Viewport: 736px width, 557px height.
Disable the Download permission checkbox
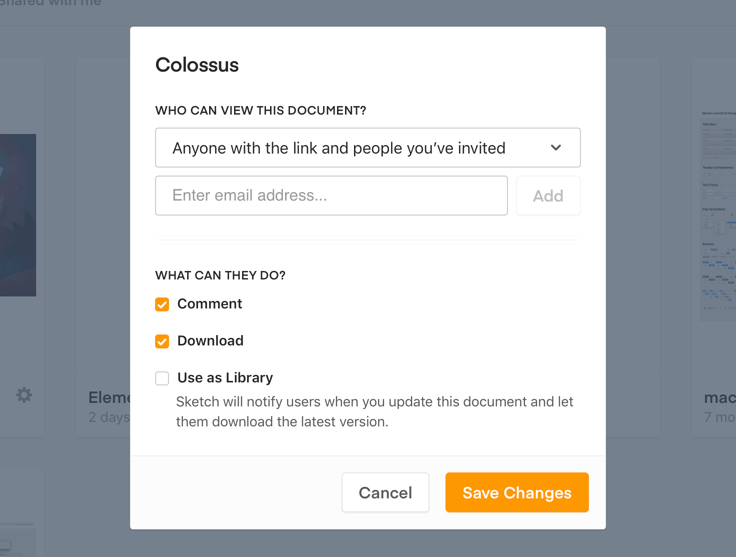click(x=162, y=341)
